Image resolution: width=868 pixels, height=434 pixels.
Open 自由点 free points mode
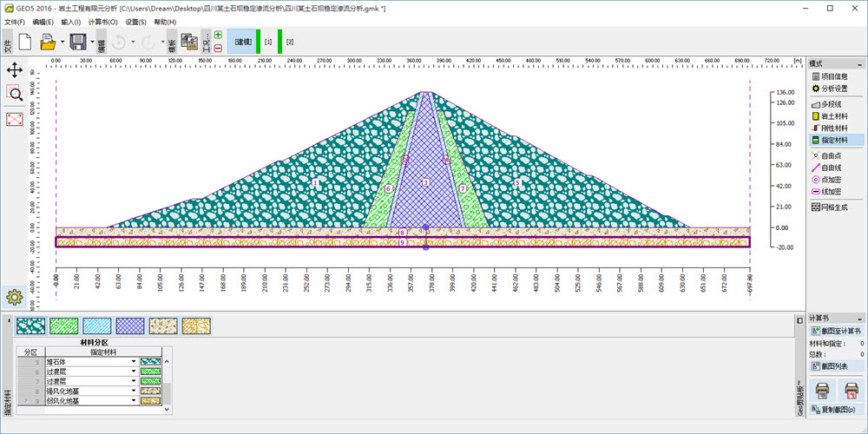[835, 156]
